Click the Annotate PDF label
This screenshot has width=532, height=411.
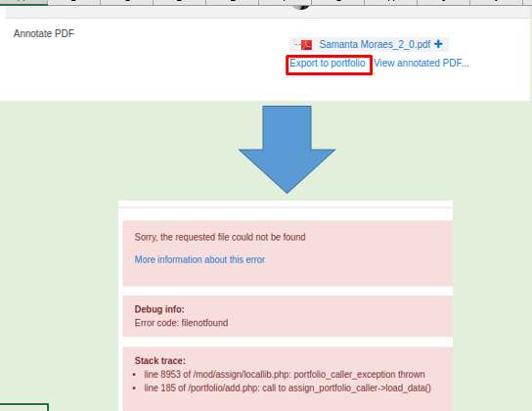44,33
